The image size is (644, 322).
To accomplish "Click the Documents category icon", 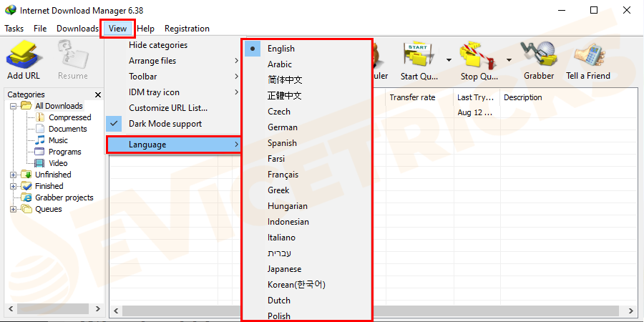I will (x=40, y=129).
